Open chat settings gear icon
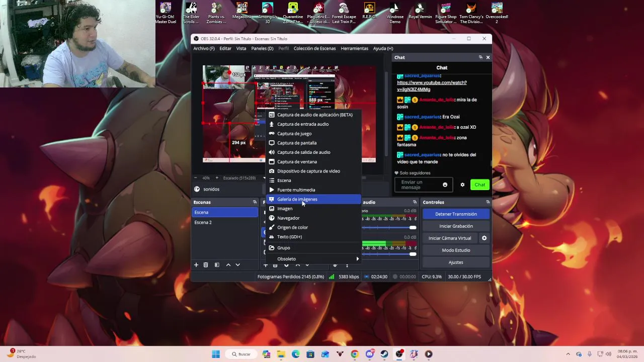This screenshot has height=362, width=644. [462, 185]
